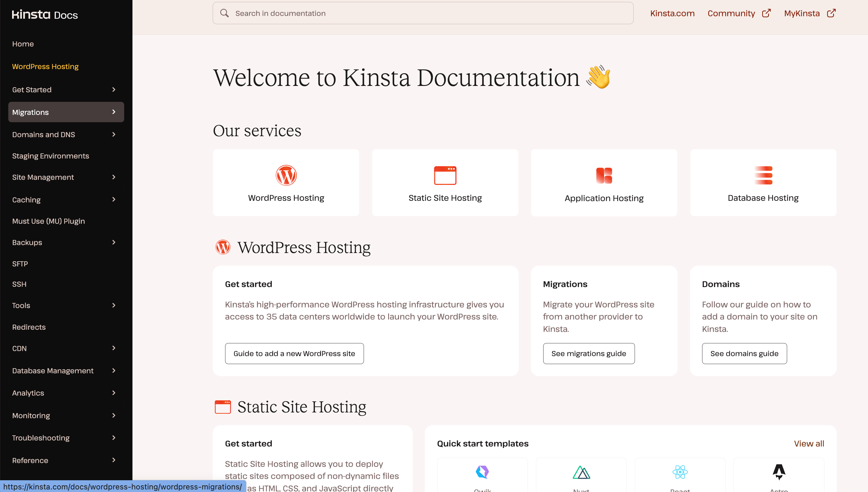Expand the Monitoring chevron

click(114, 415)
